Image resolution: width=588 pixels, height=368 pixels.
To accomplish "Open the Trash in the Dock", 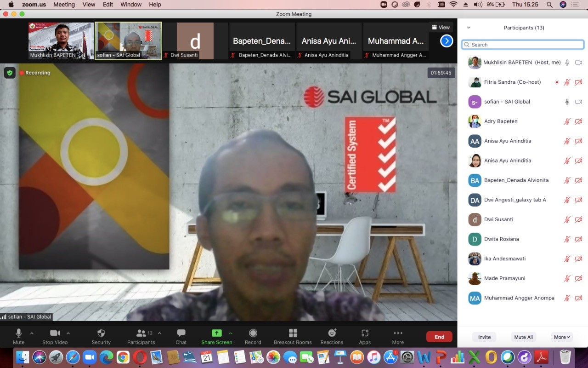I will point(565,357).
